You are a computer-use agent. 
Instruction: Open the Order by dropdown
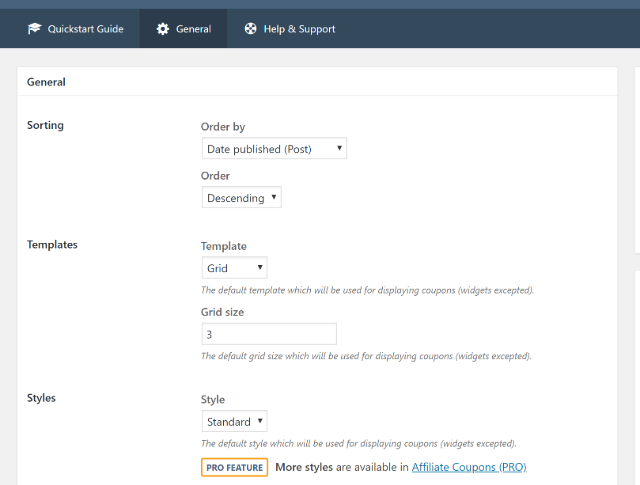point(274,148)
